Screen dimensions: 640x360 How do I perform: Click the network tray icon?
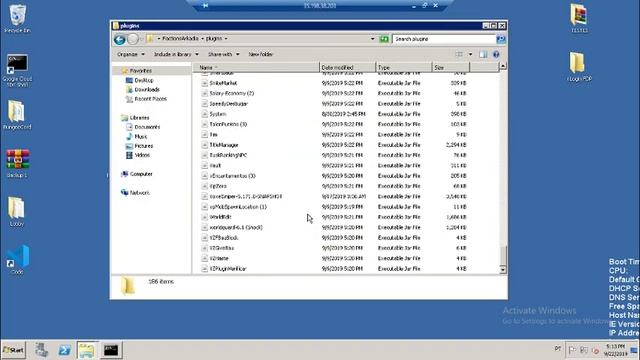584,350
